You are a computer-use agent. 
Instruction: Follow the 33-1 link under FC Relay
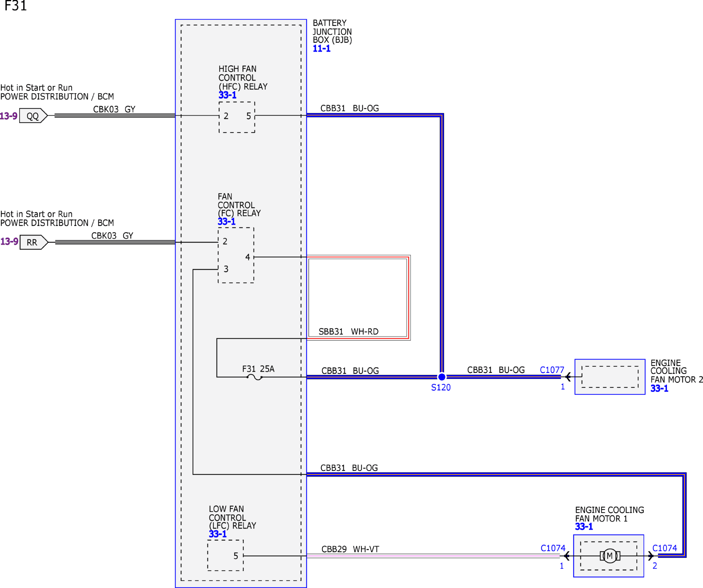click(x=226, y=221)
